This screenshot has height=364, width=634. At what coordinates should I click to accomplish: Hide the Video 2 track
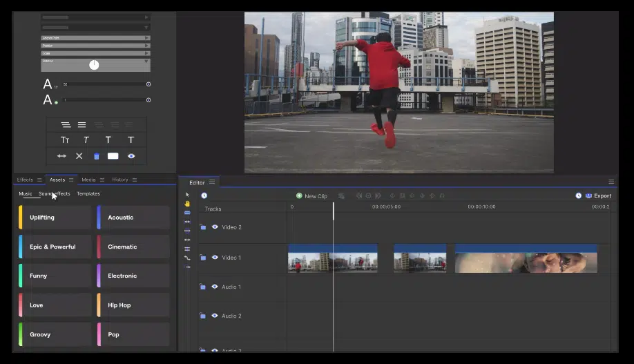tap(215, 227)
